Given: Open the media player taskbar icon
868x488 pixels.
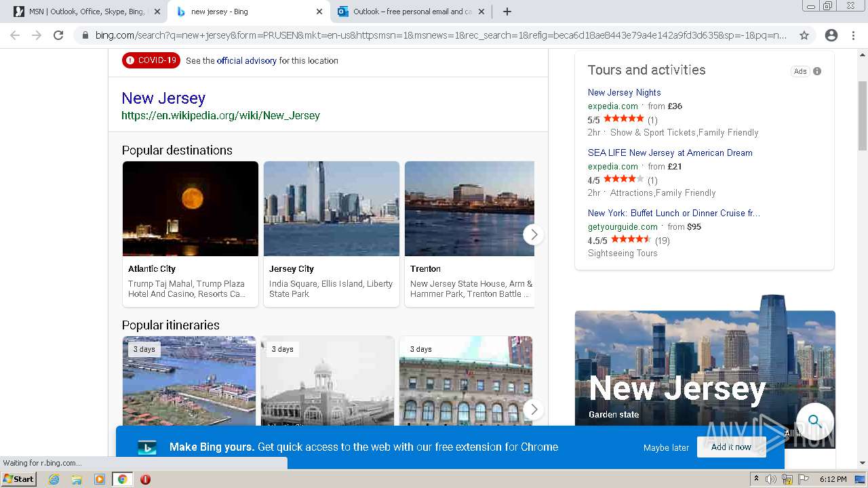Looking at the screenshot, I should [x=99, y=479].
